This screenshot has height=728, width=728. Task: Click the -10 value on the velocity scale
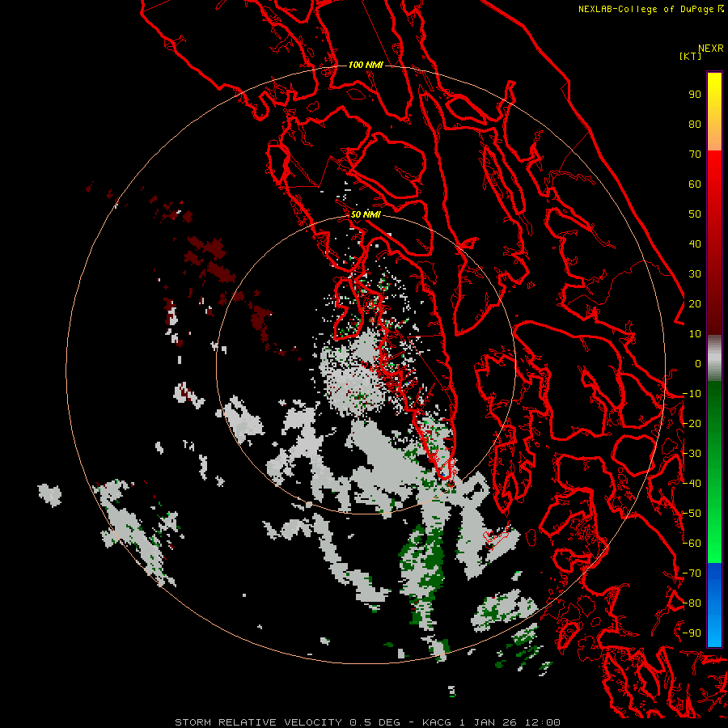692,394
